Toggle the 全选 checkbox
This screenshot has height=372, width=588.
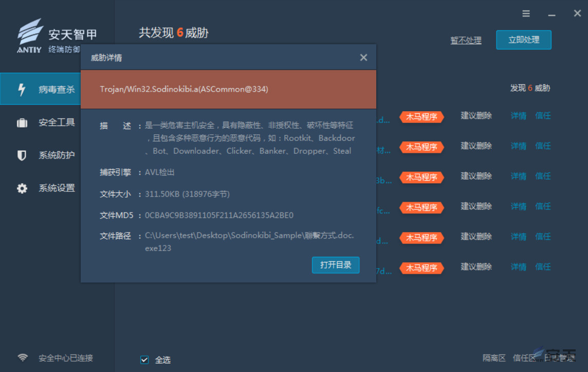[144, 360]
